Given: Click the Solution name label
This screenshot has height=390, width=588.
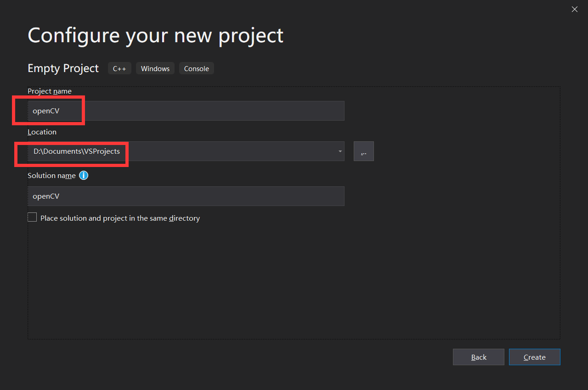Looking at the screenshot, I should tap(51, 175).
